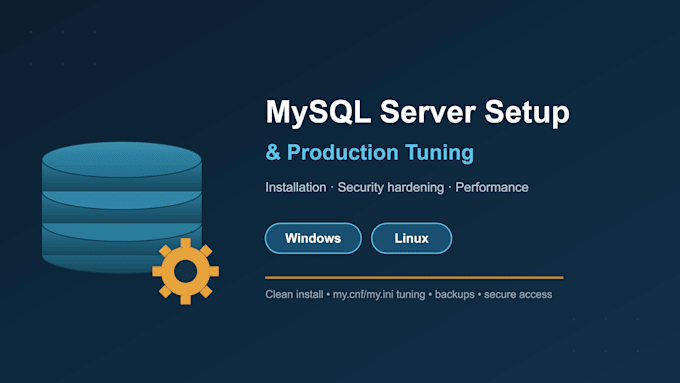This screenshot has width=680, height=383.
Task: Click the Windows pill button
Action: coord(313,238)
